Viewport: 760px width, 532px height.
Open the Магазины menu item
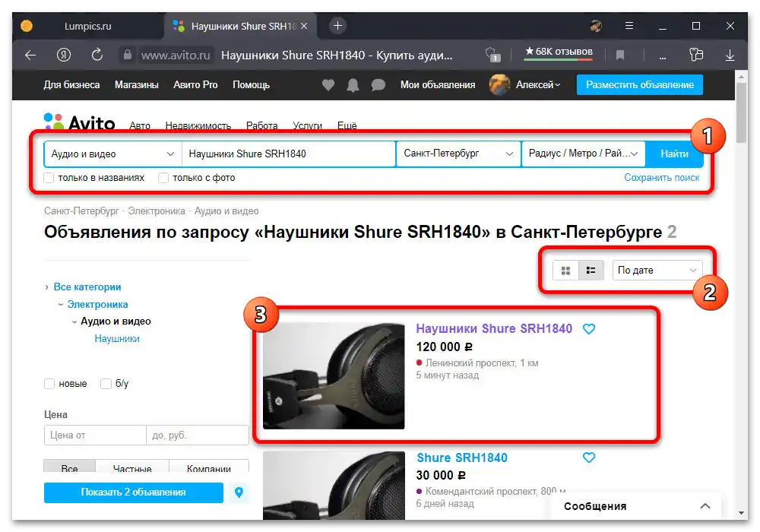tap(137, 85)
